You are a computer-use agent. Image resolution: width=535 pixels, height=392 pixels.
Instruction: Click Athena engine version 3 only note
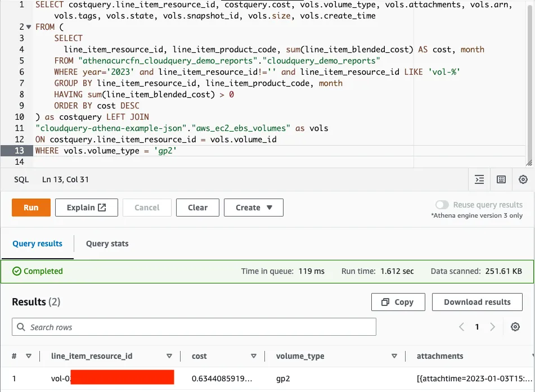(476, 215)
